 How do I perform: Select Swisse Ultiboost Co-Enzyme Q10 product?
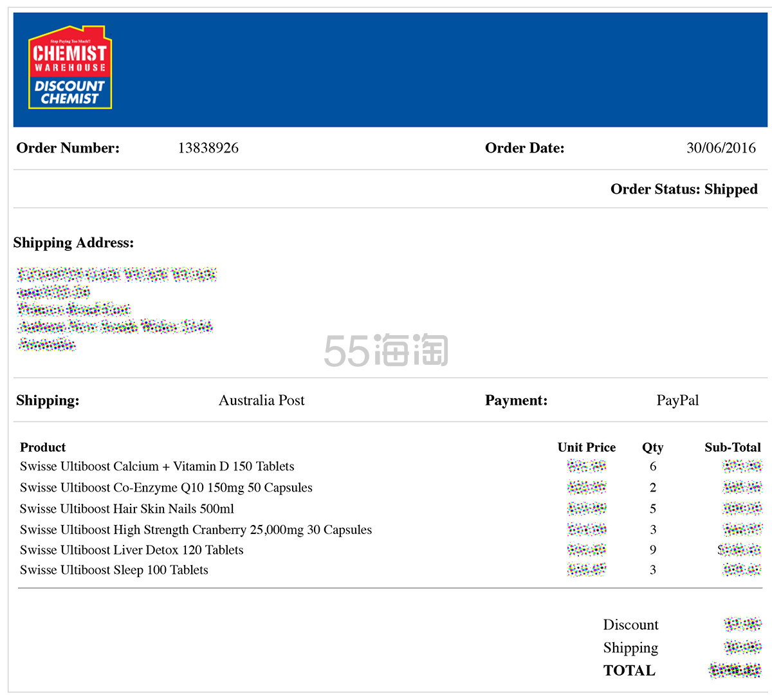pyautogui.click(x=166, y=488)
